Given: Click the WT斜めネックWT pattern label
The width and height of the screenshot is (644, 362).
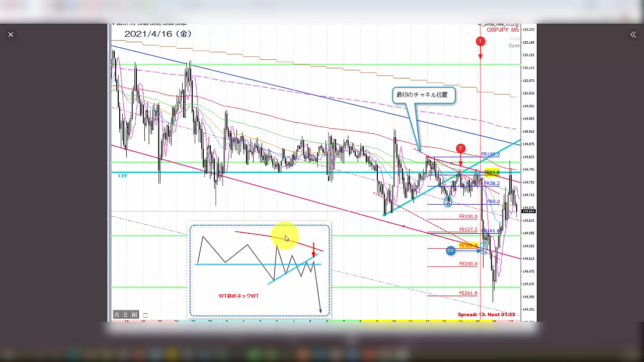Looking at the screenshot, I should (x=238, y=296).
